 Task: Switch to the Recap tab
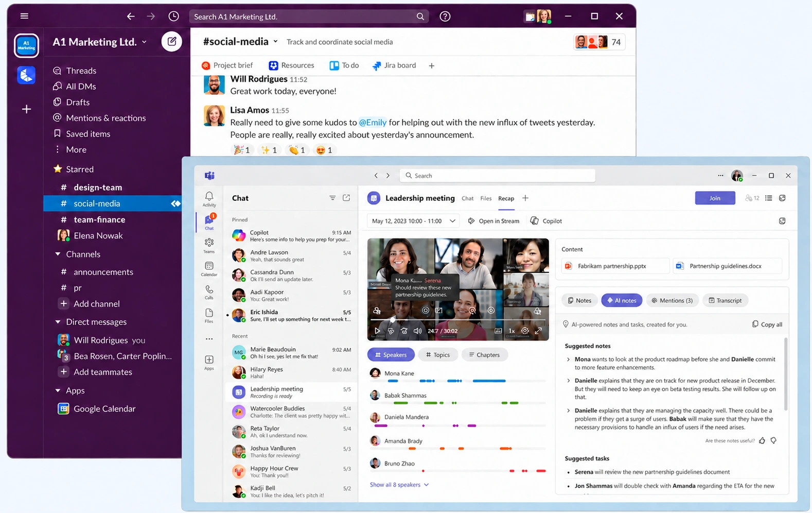click(506, 198)
